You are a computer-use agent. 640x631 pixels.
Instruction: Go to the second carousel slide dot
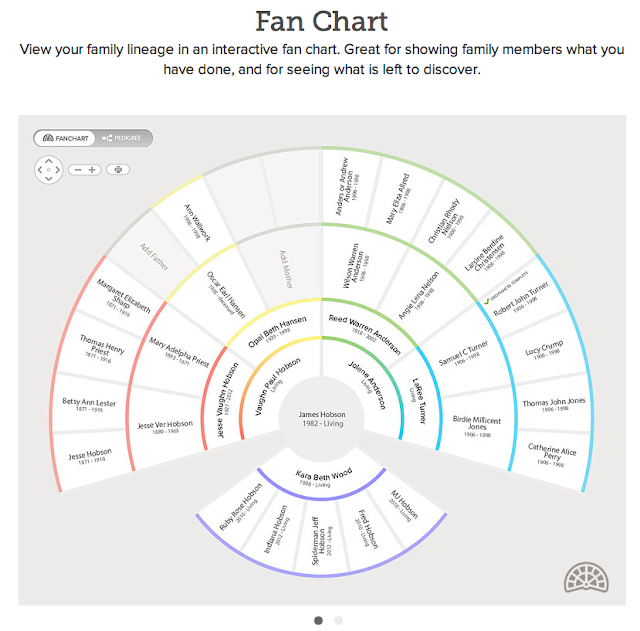click(x=338, y=620)
